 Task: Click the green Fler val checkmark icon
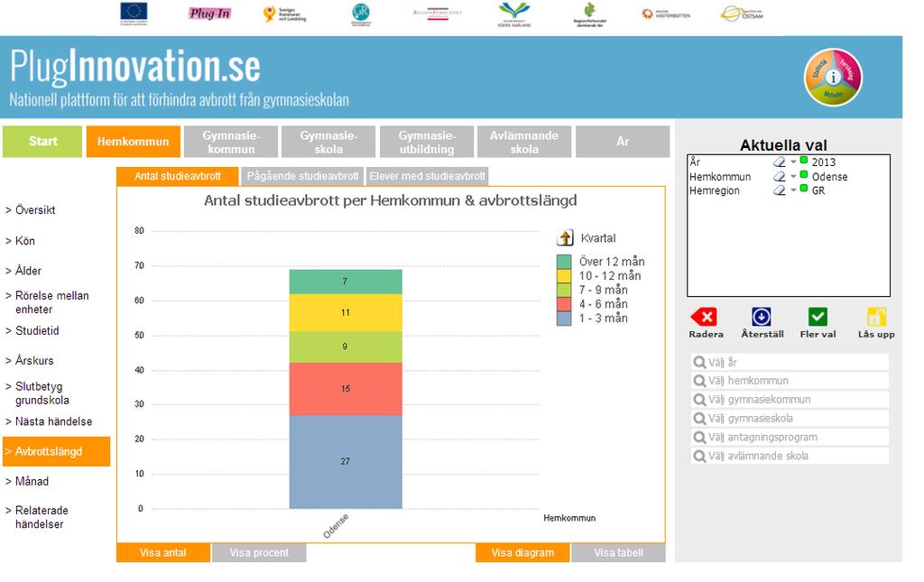pyautogui.click(x=818, y=317)
